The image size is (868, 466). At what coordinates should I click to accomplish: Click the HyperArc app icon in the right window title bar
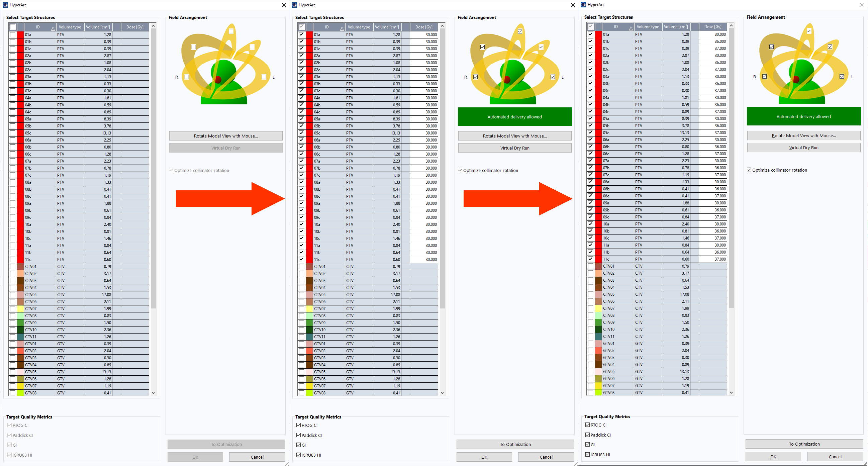point(583,4)
